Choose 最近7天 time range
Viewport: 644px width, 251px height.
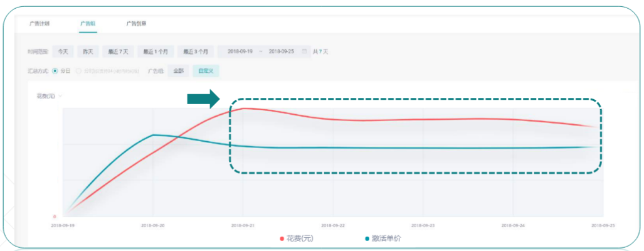point(119,51)
